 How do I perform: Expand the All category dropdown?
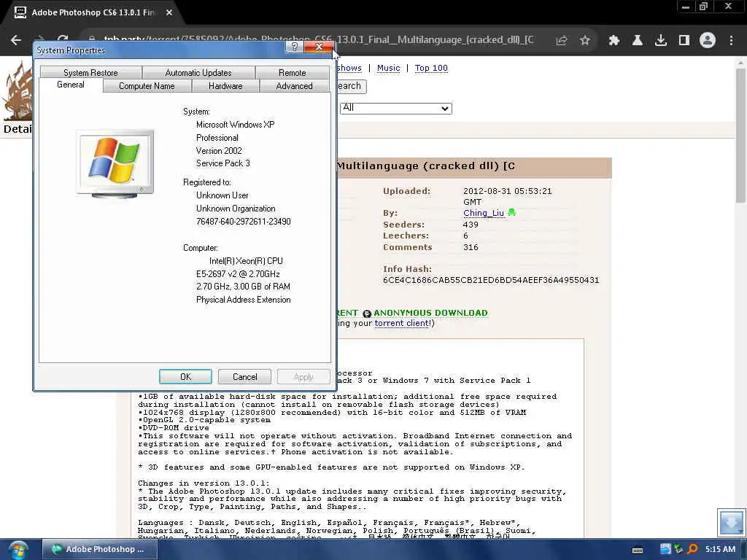396,108
